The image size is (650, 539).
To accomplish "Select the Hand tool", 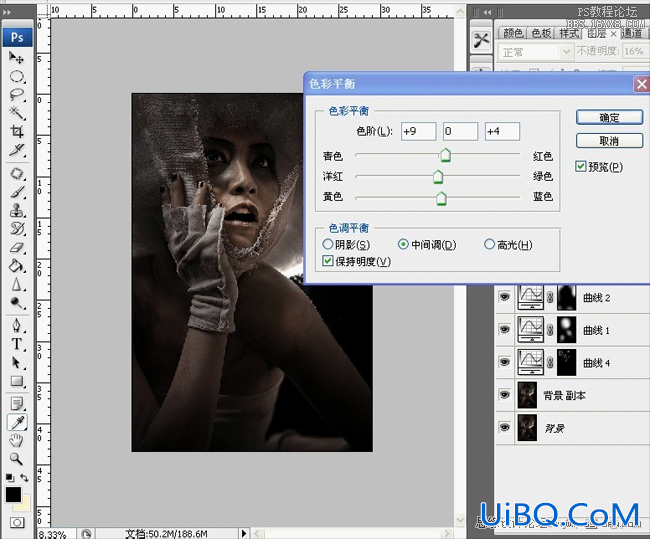I will click(x=17, y=440).
